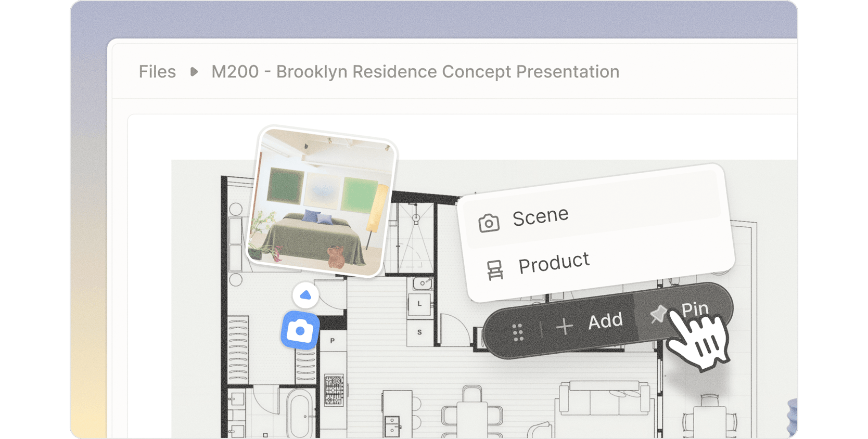The height and width of the screenshot is (439, 868).
Task: Activate the Pin button
Action: tap(683, 312)
